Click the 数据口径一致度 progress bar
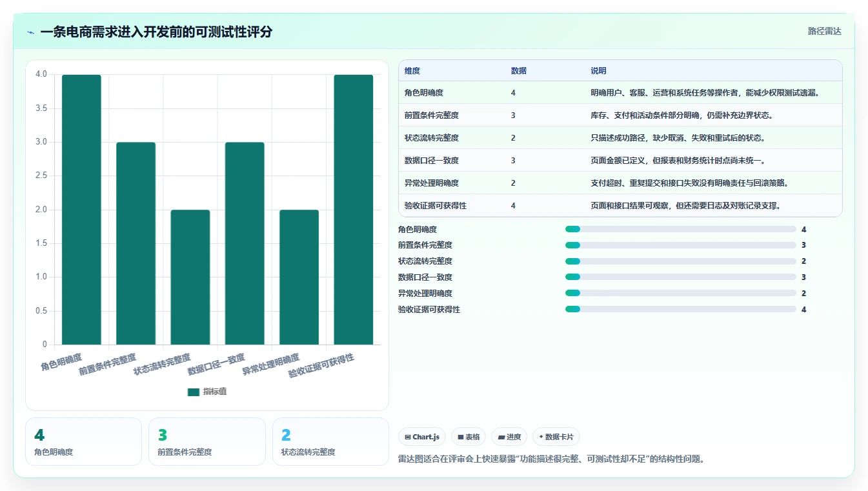The width and height of the screenshot is (868, 491). (680, 277)
